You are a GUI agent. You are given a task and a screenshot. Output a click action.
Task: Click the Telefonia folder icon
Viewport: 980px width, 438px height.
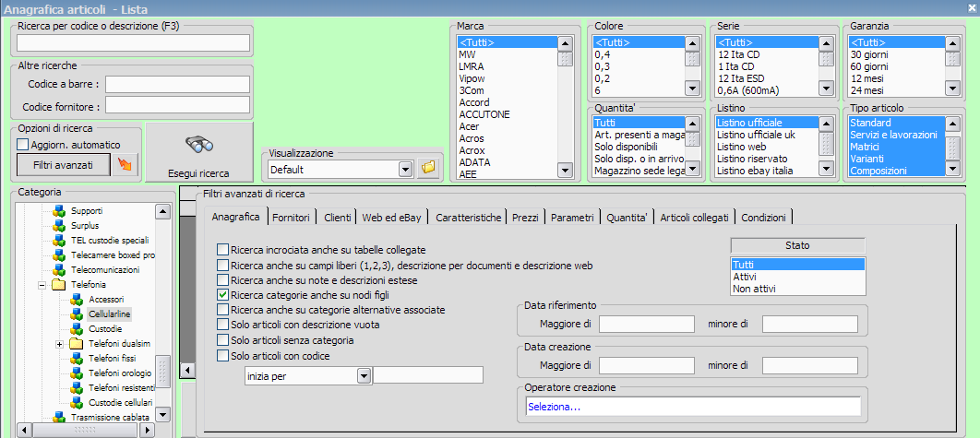point(59,285)
